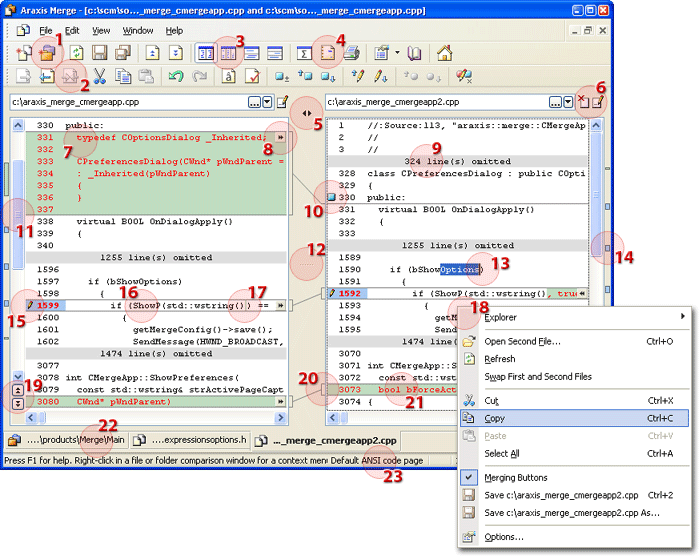Browse for right file with the ellipsis button

555,102
